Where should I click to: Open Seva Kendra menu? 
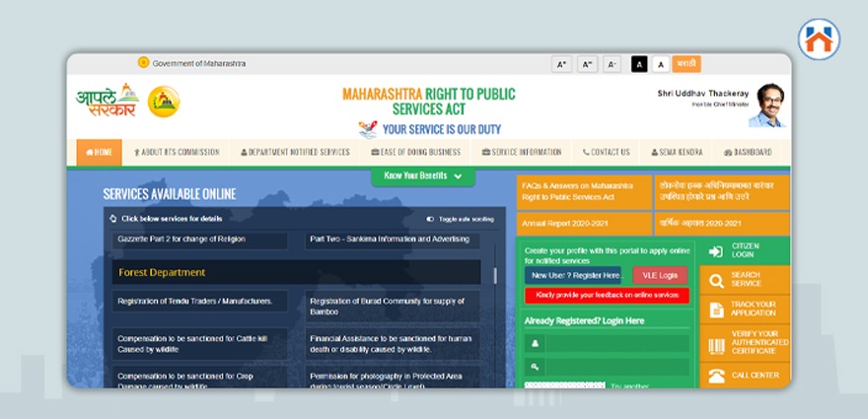677,152
